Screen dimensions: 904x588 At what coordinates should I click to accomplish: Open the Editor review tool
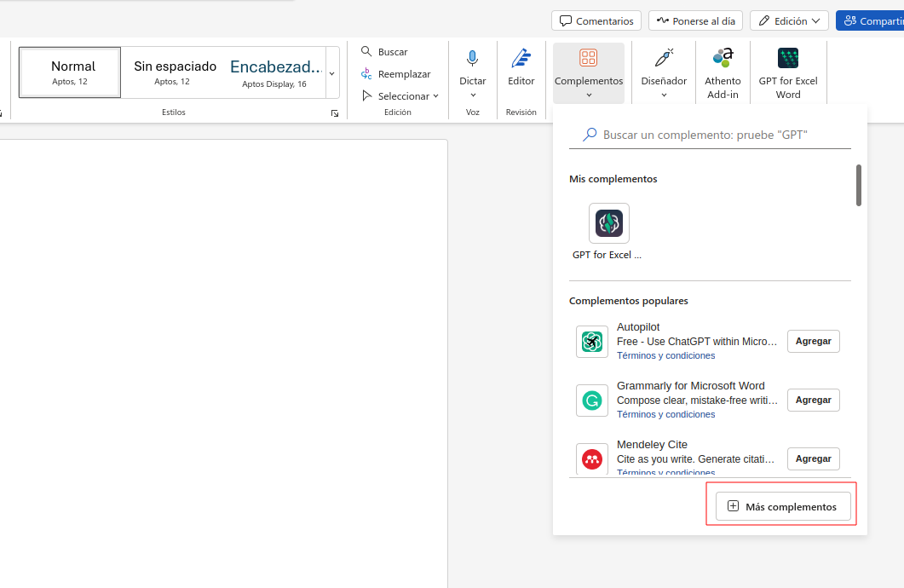click(x=521, y=59)
